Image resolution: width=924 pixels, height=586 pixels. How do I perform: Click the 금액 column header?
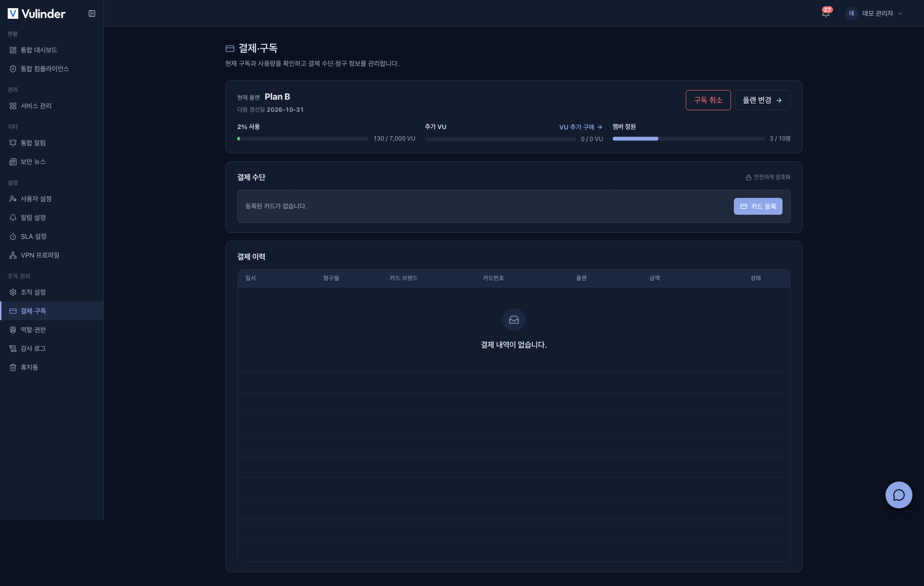[654, 278]
